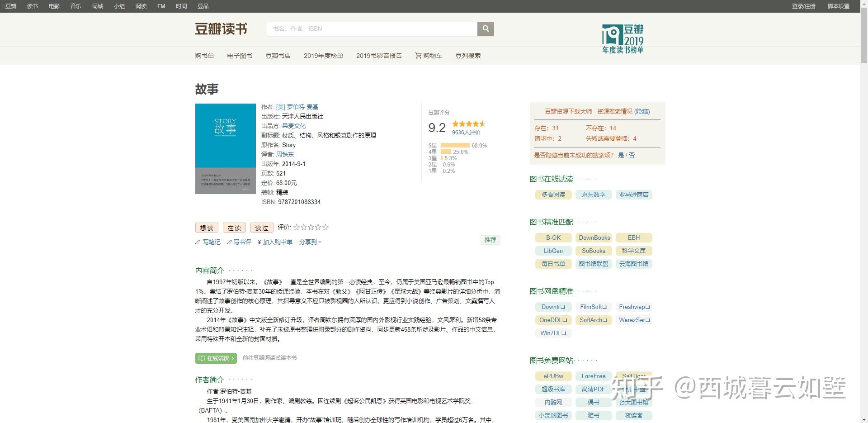Go to 小组 in the top bar

pyautogui.click(x=119, y=6)
